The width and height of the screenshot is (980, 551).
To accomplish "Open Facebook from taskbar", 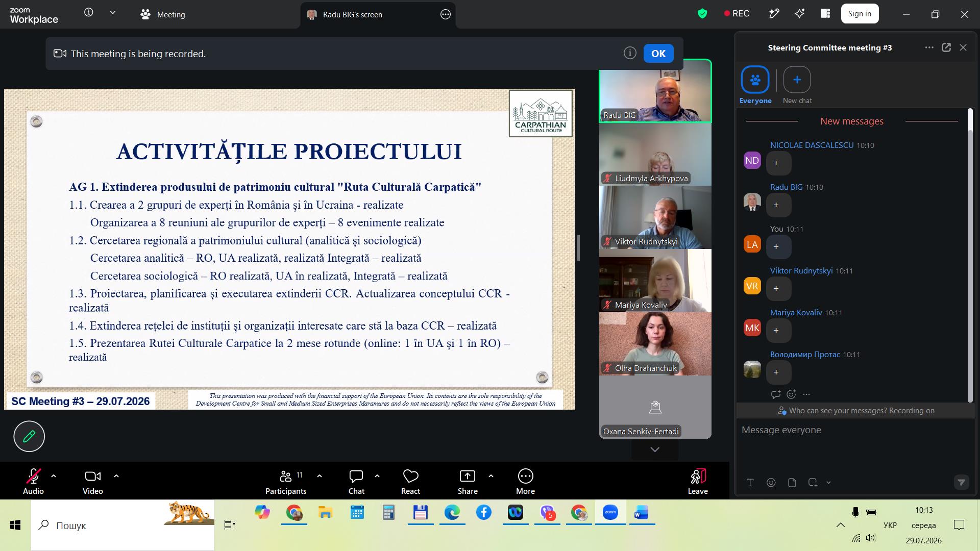I will coord(484,512).
